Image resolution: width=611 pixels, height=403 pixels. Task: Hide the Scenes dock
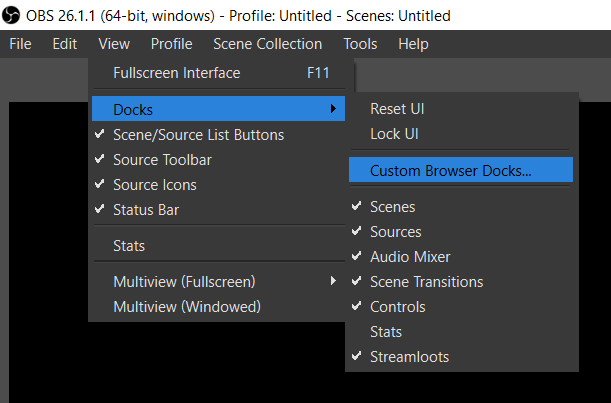[x=392, y=207]
